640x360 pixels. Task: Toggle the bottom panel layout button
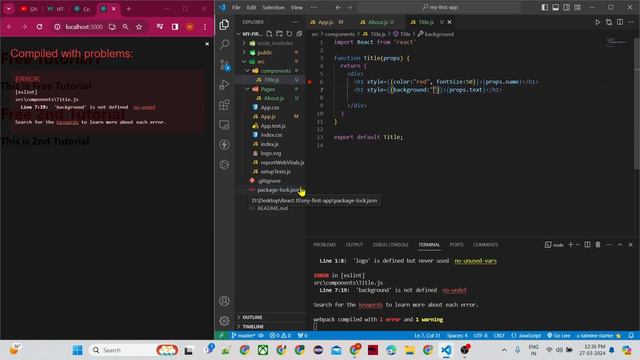(x=556, y=7)
